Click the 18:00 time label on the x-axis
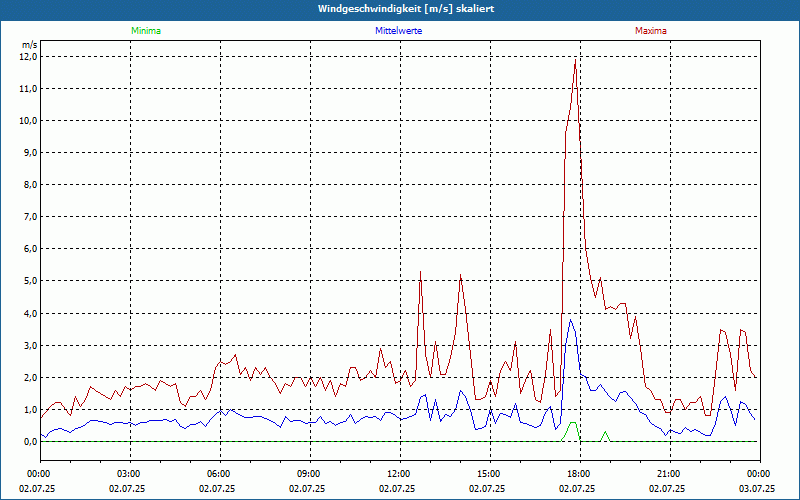The width and height of the screenshot is (800, 500). 578,474
